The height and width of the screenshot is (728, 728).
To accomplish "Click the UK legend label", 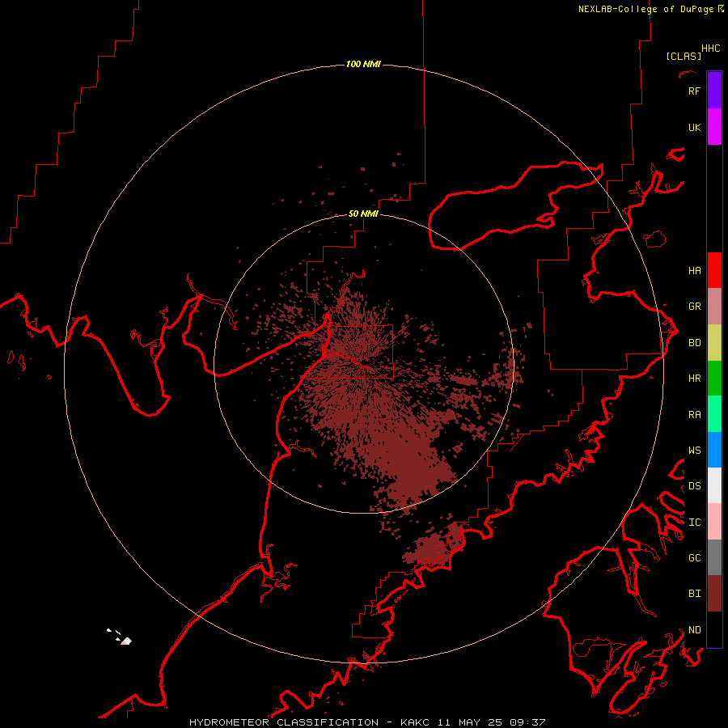I will coord(694,128).
